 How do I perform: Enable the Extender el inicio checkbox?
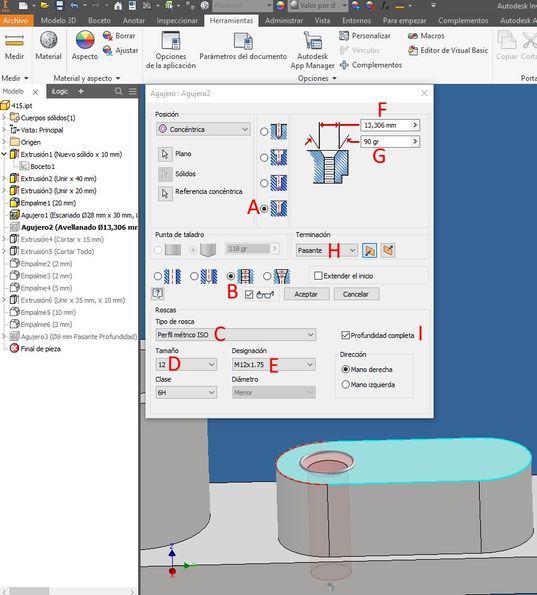[x=318, y=275]
